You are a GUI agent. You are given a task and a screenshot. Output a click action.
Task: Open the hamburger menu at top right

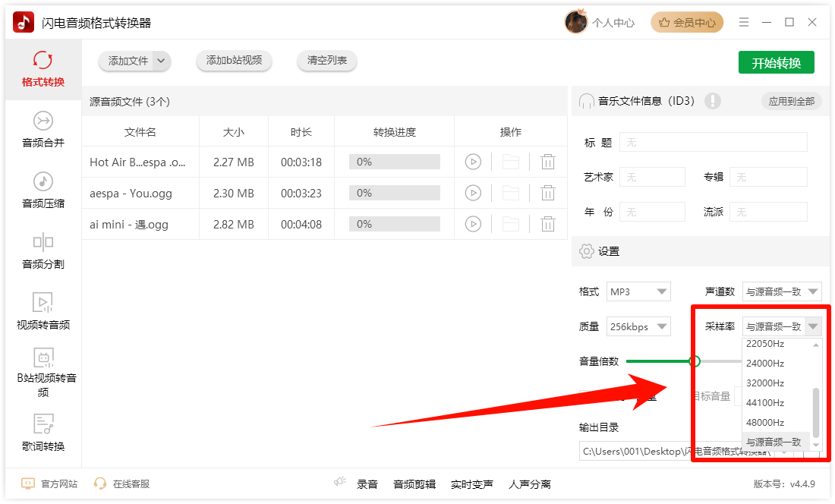coord(744,22)
